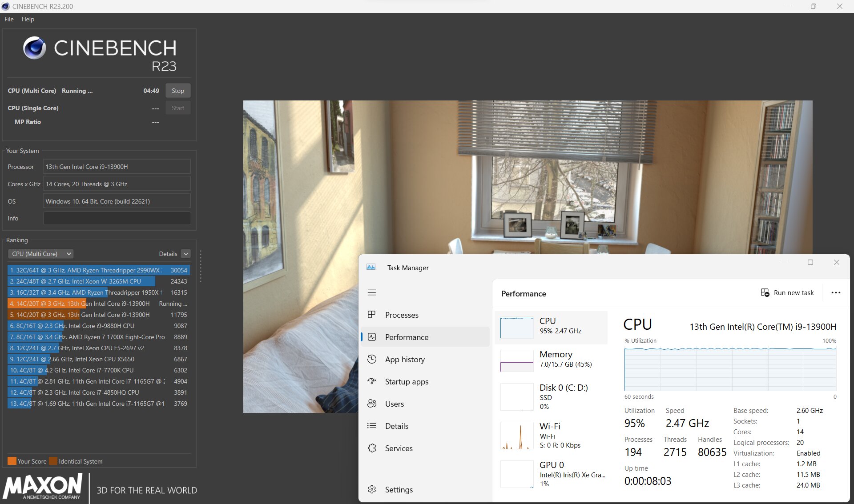Click the Info text input field
The width and height of the screenshot is (854, 504).
click(117, 218)
